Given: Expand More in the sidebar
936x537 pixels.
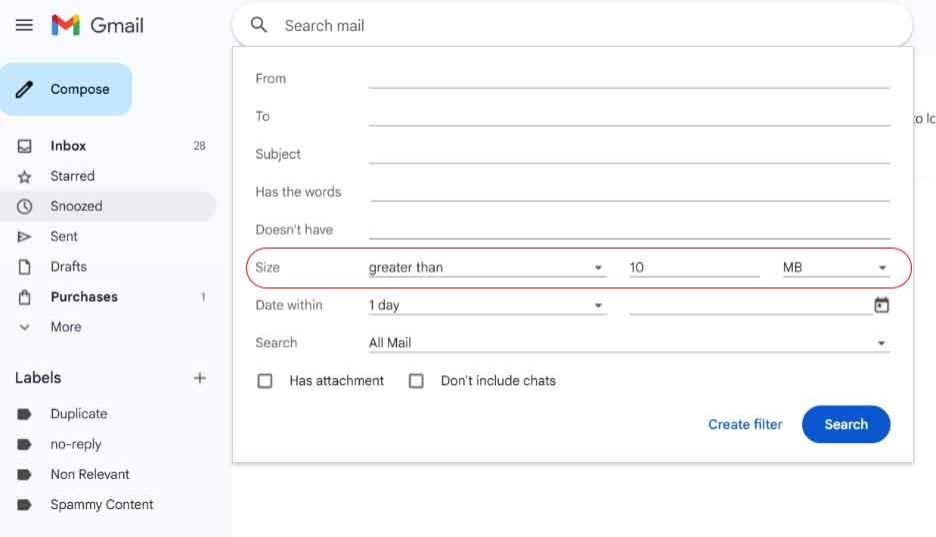Looking at the screenshot, I should pyautogui.click(x=66, y=327).
